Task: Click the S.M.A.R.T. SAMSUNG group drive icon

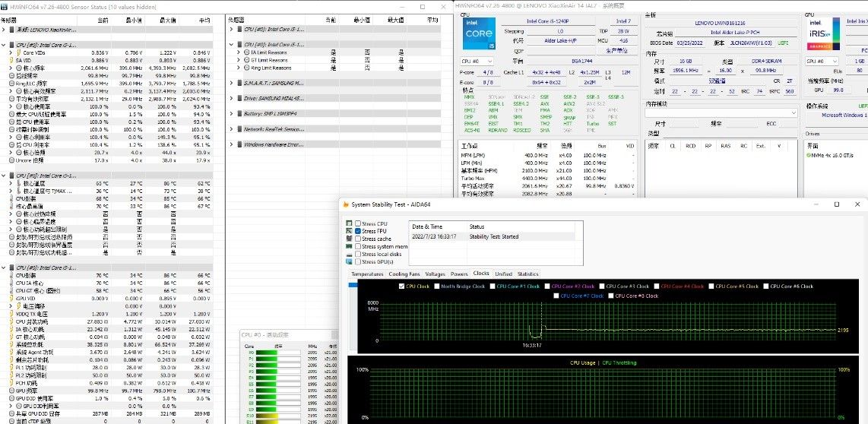Action: [x=239, y=83]
